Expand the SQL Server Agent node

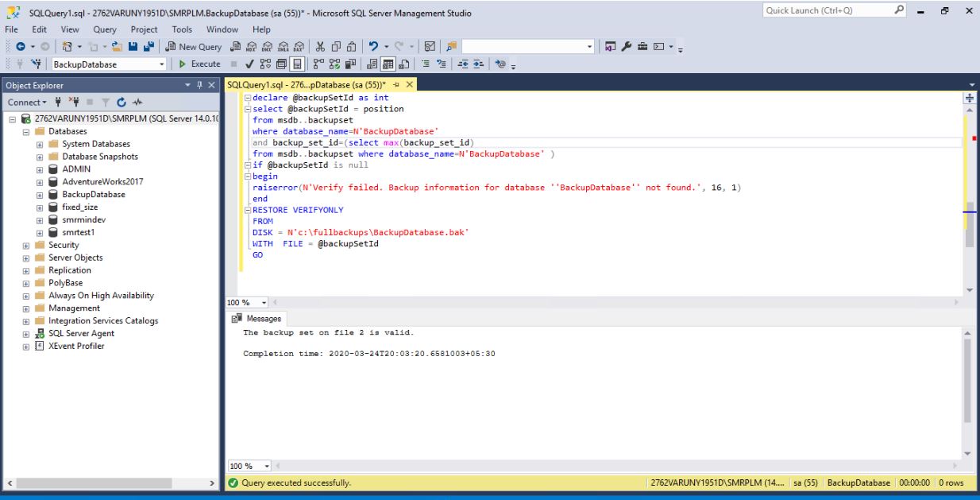pyautogui.click(x=26, y=334)
